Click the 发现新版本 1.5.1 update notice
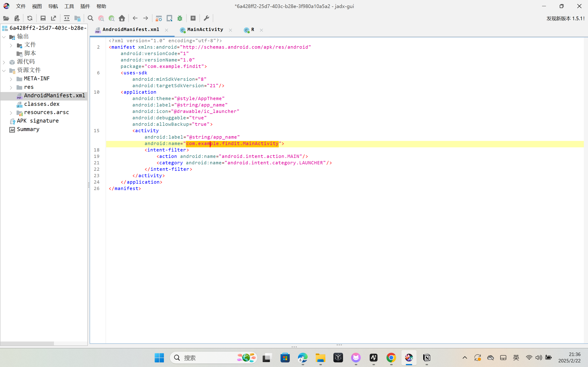The height and width of the screenshot is (367, 588). click(565, 18)
